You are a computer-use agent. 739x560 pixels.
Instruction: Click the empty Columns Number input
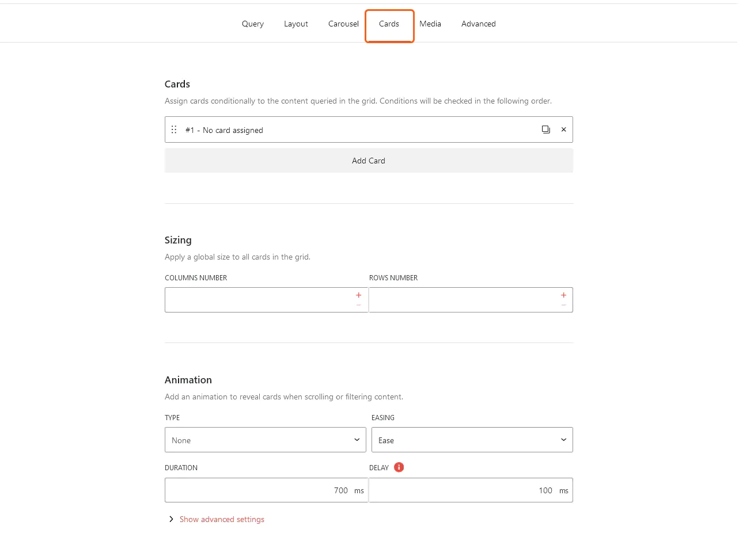[259, 299]
